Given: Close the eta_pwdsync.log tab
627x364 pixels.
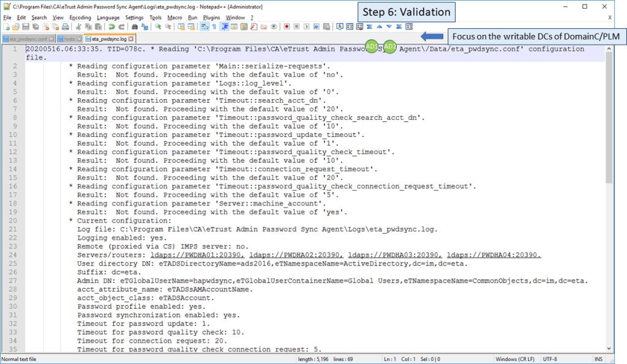Looking at the screenshot, I should (130, 39).
